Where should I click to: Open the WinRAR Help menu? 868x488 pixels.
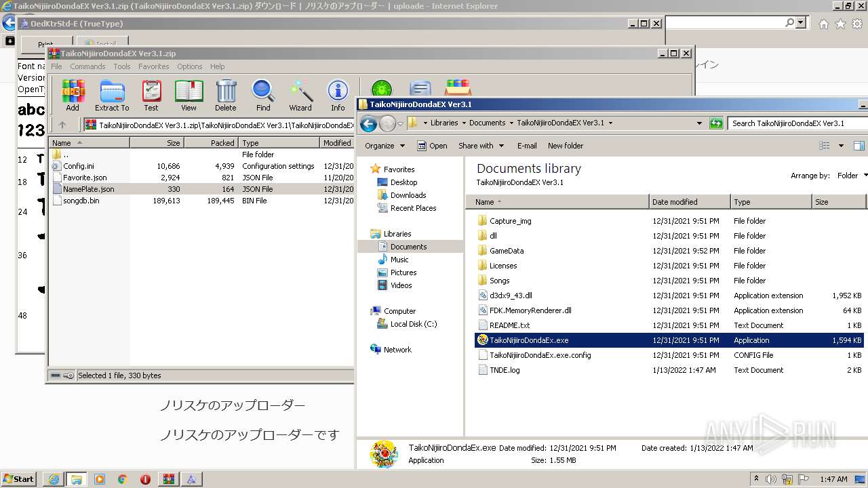point(217,66)
